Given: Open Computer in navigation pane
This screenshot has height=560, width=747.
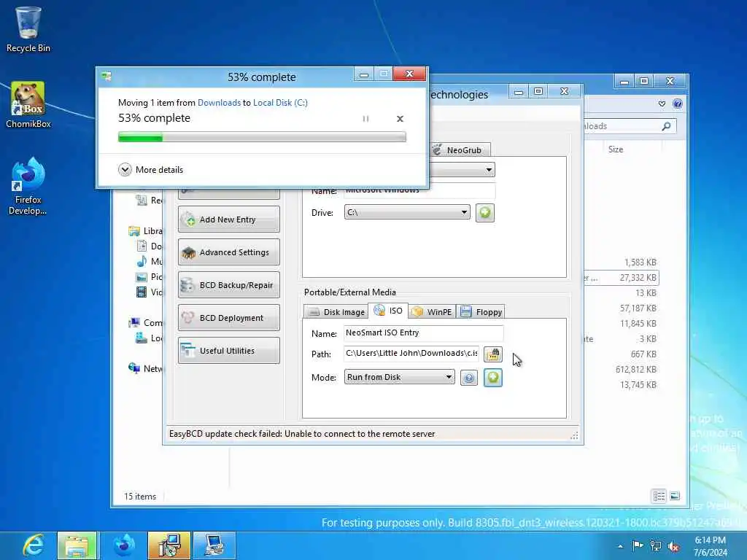Looking at the screenshot, I should [146, 323].
